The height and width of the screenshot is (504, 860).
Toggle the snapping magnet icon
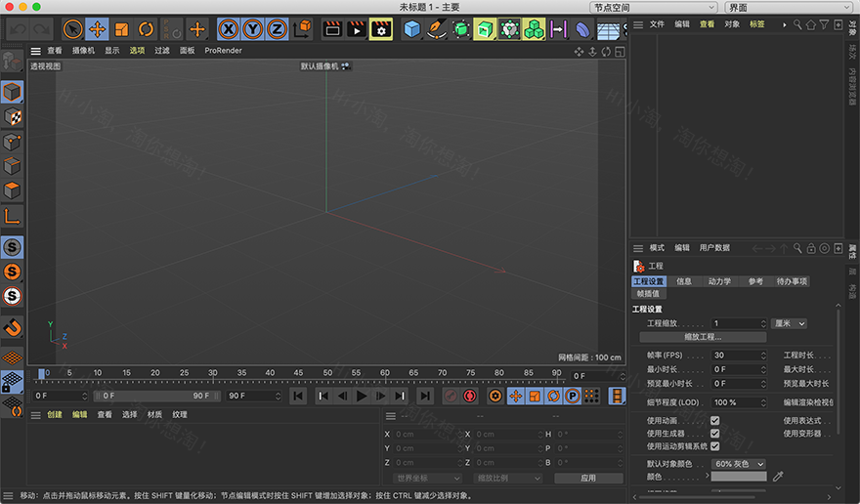pos(12,328)
